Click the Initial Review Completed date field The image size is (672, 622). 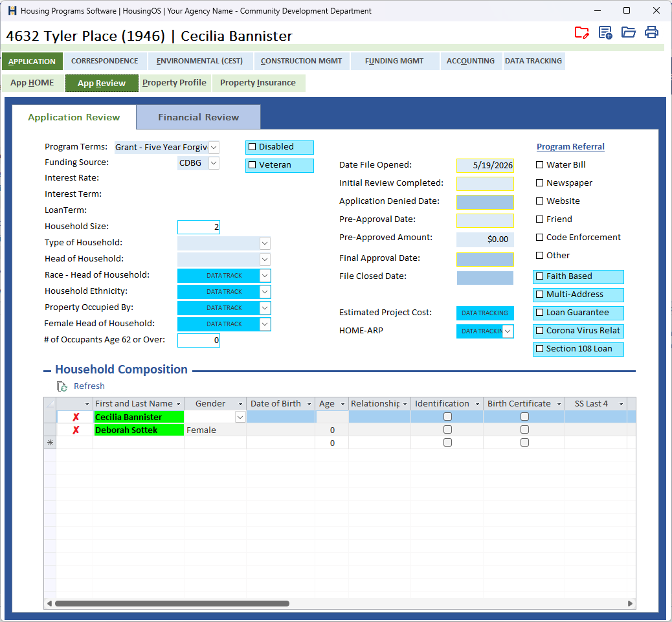pos(485,184)
